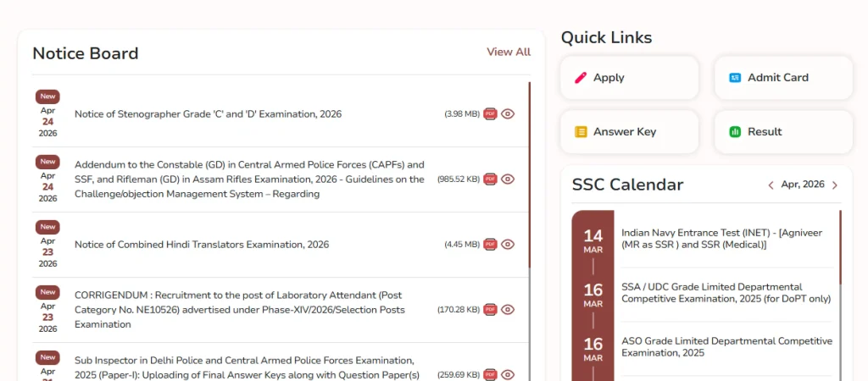The width and height of the screenshot is (868, 381).
Task: Open Notice of Combined Hindi Translators Examination, 2026
Action: click(202, 245)
